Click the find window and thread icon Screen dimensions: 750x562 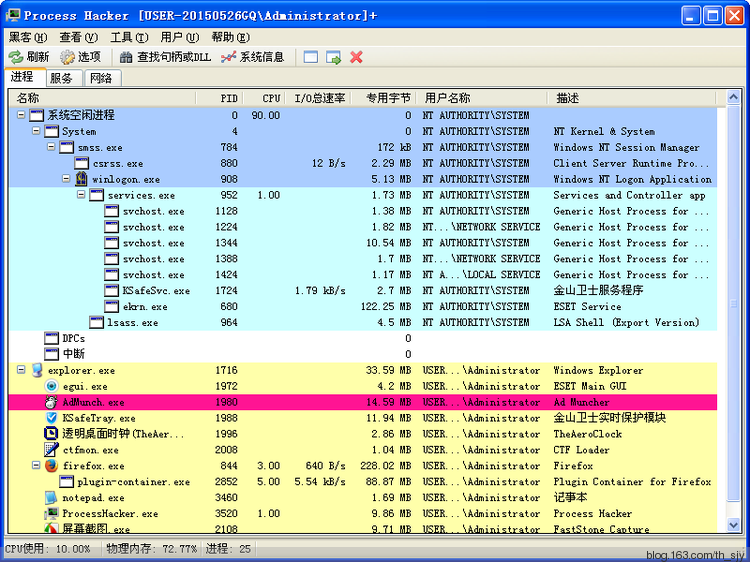(x=333, y=57)
